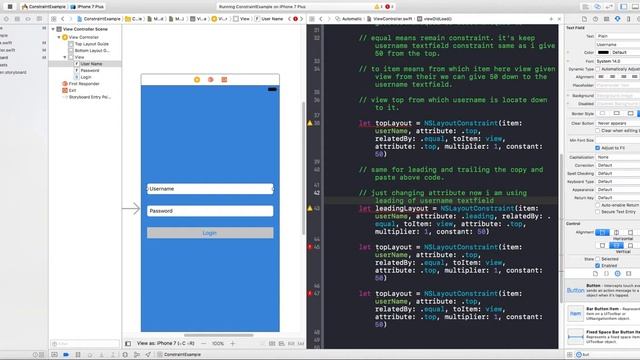Select Login button in outline
The width and height of the screenshot is (640, 360).
click(83, 77)
